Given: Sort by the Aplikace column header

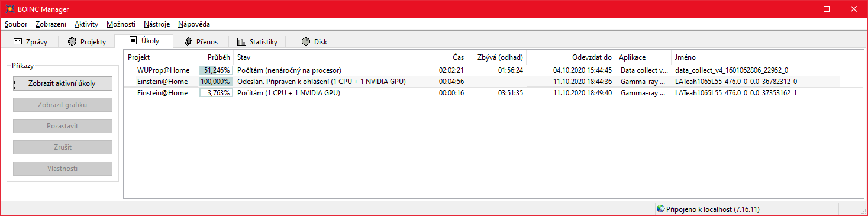Looking at the screenshot, I should pos(643,57).
